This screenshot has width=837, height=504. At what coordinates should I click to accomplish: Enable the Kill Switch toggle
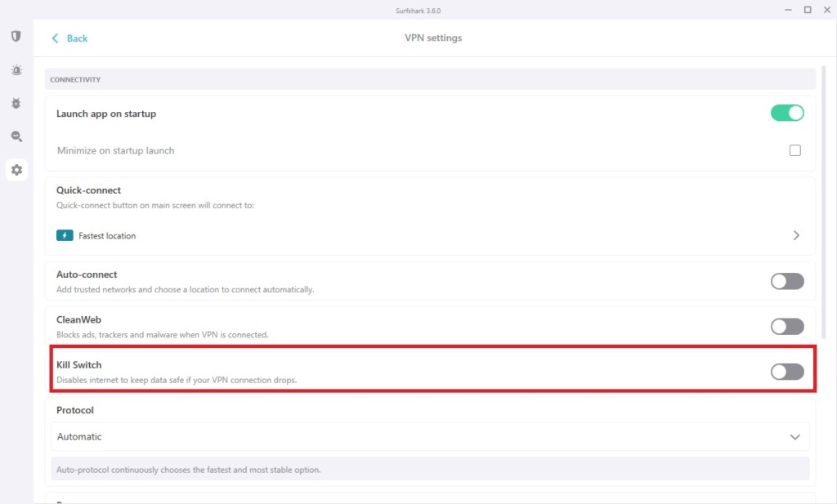(x=787, y=372)
